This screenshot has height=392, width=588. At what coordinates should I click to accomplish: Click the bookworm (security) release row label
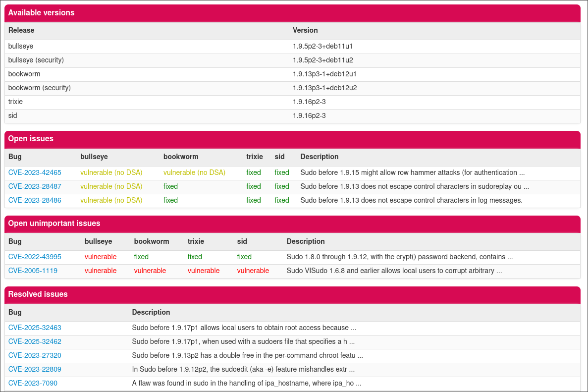click(x=39, y=88)
